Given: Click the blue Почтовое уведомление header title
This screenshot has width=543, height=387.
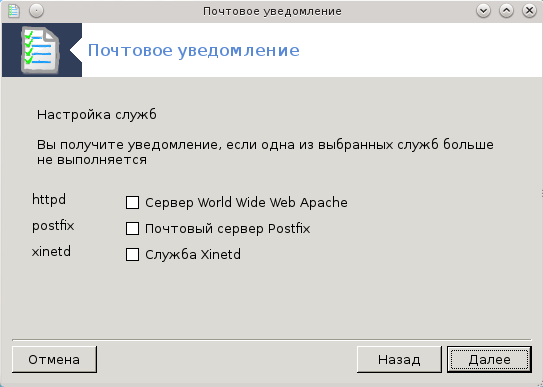Looking at the screenshot, I should [194, 51].
